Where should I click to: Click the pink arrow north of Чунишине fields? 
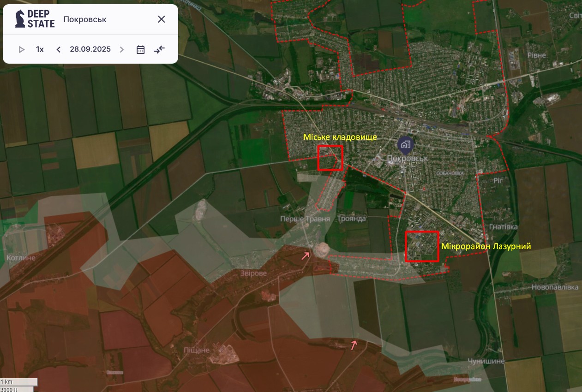pos(354,344)
